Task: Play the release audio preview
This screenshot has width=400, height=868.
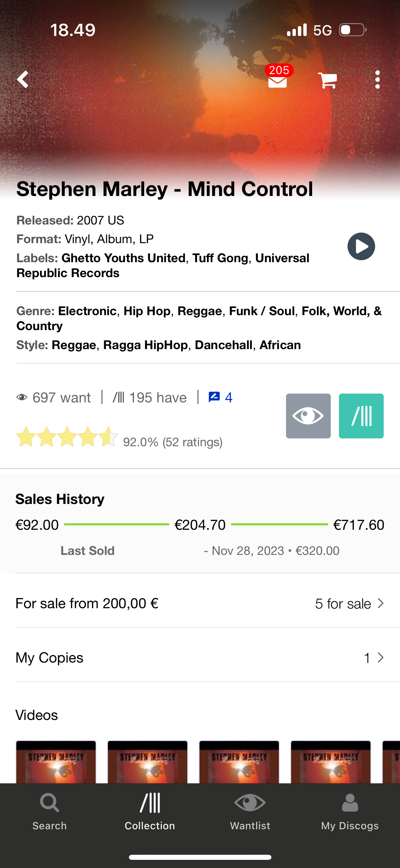Action: coord(361,246)
